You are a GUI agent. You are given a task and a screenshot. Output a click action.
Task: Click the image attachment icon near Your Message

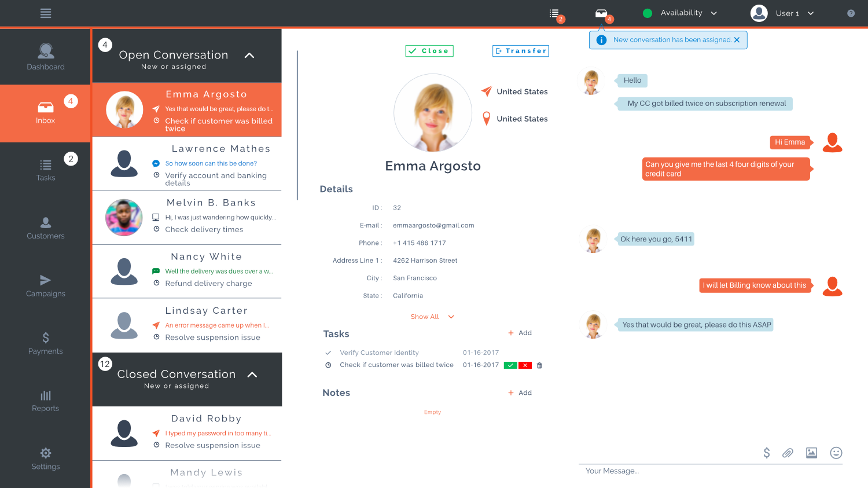tap(811, 453)
